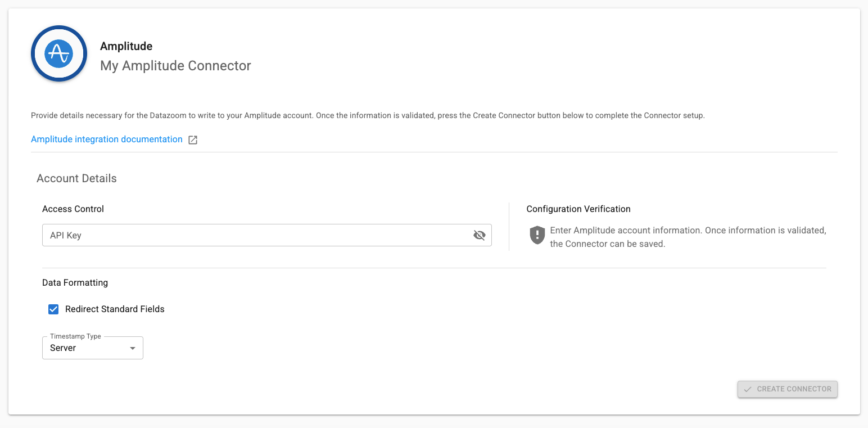The image size is (868, 428).
Task: Click the My Amplitude Connector name
Action: click(x=175, y=66)
